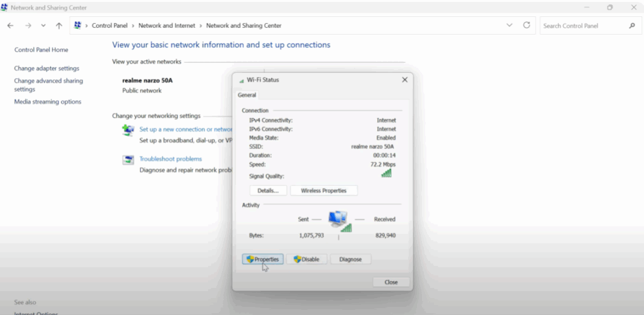Image resolution: width=644 pixels, height=315 pixels.
Task: Open Wireless Properties
Action: [x=324, y=191]
